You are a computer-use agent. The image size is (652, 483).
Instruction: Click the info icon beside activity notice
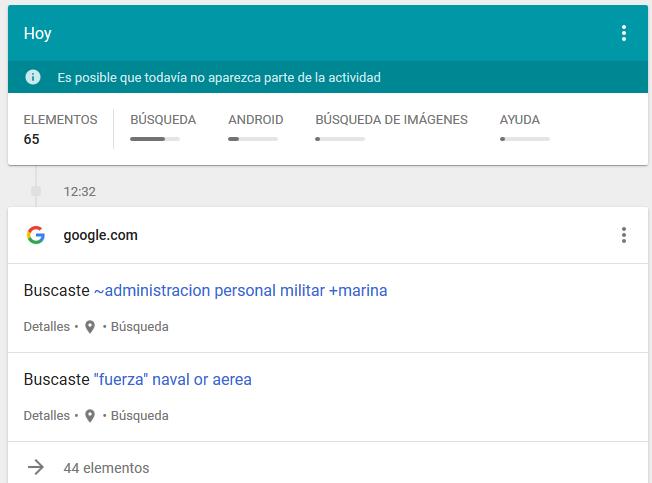coord(33,77)
